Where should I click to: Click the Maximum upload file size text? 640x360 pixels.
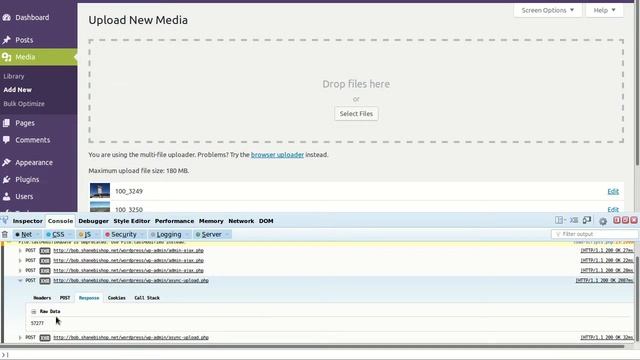click(x=139, y=171)
